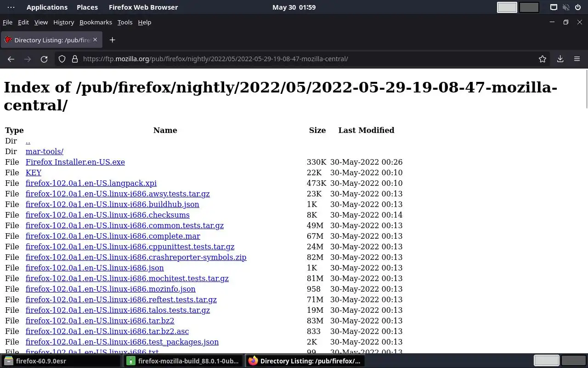Download linux-i686.mochitest.tests.tar.gz
This screenshot has height=368, width=588.
127,278
